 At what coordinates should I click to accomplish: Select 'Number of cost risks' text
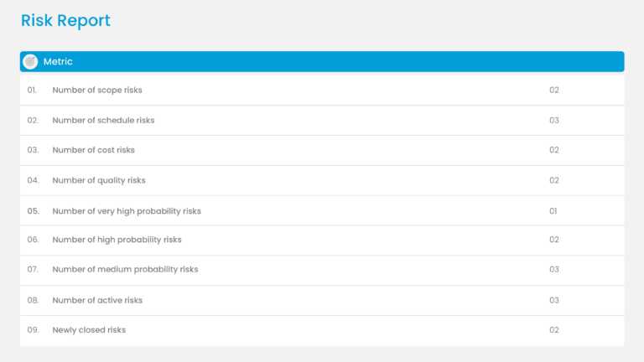click(x=94, y=150)
